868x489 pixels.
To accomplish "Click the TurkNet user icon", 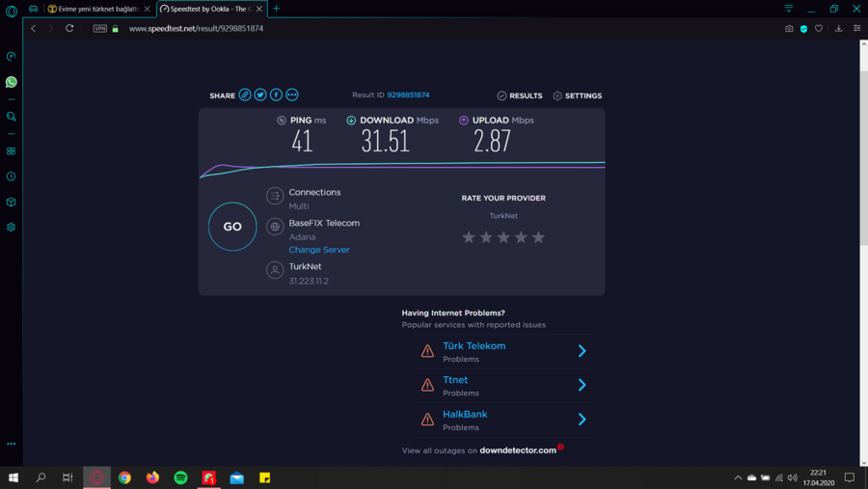I will point(275,270).
